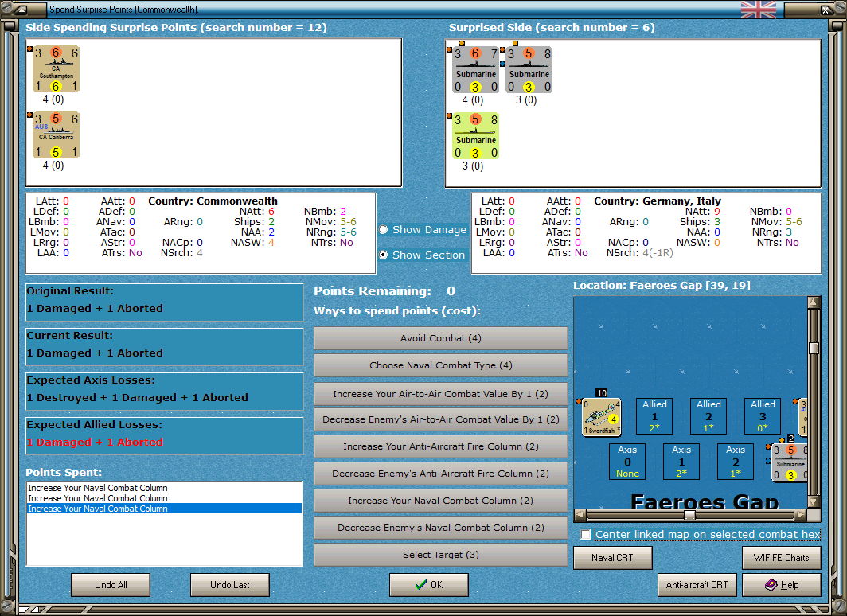The image size is (847, 616).
Task: Click the map vertical scrollbar down arrow
Action: [814, 501]
